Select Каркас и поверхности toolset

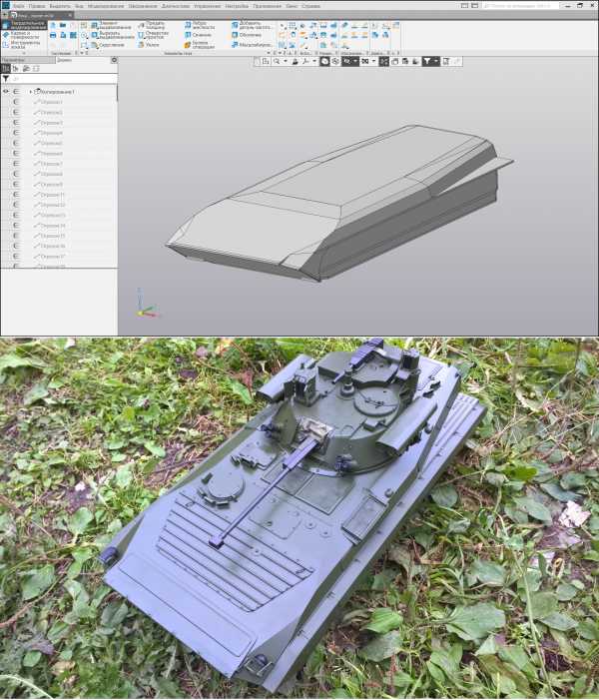(24, 35)
